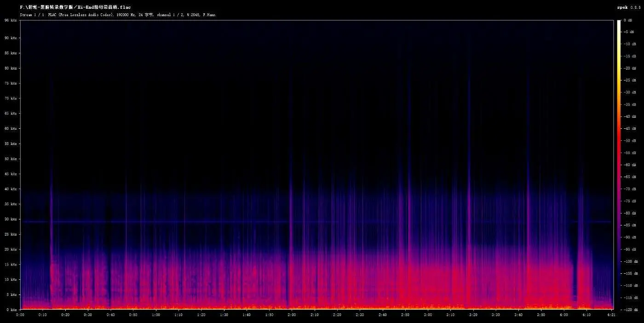Click the 96 kHz frequency axis label
644x323 pixels.
(11, 20)
